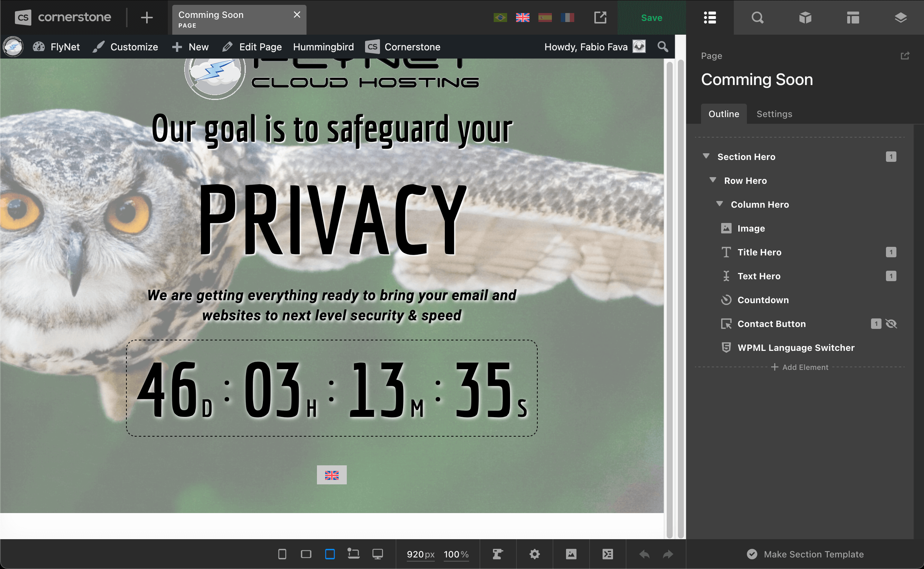924x569 pixels.
Task: Open the FlyNet dashboard menu
Action: 56,47
